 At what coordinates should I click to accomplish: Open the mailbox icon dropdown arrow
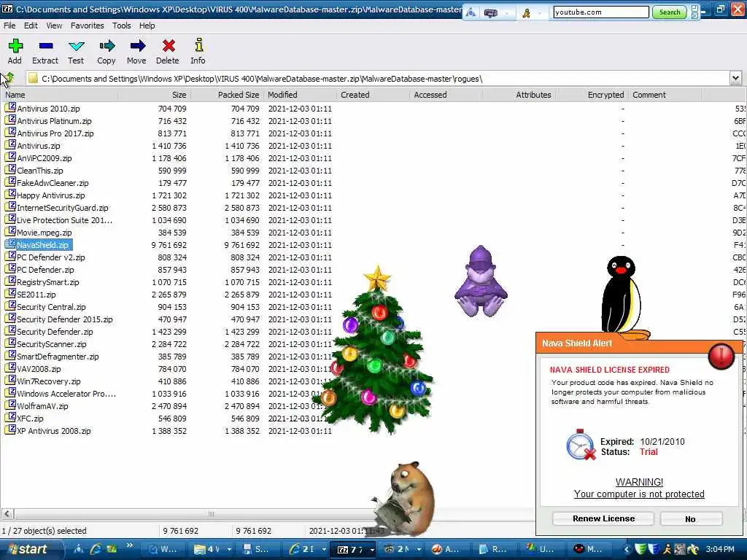coord(506,13)
